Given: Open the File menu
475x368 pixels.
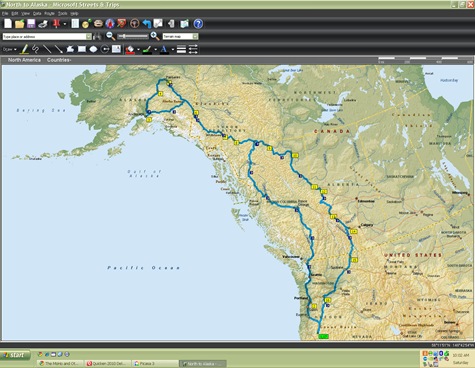Looking at the screenshot, I should tap(5, 14).
